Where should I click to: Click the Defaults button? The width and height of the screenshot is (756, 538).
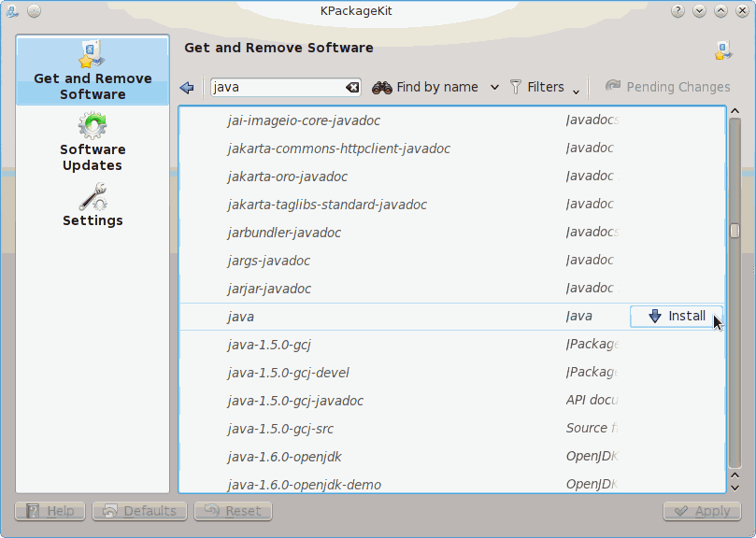point(140,511)
